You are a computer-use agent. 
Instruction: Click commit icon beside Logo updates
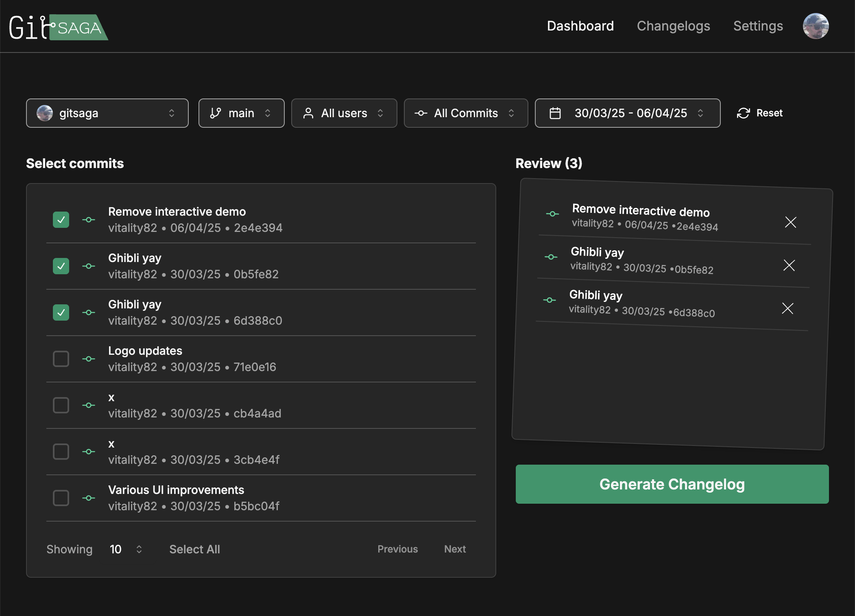[x=89, y=359]
